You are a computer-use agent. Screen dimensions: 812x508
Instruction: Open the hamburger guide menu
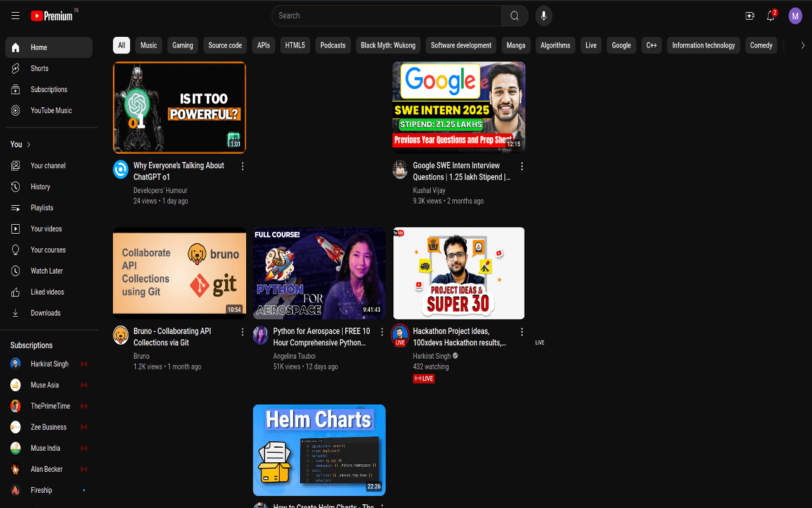click(15, 16)
